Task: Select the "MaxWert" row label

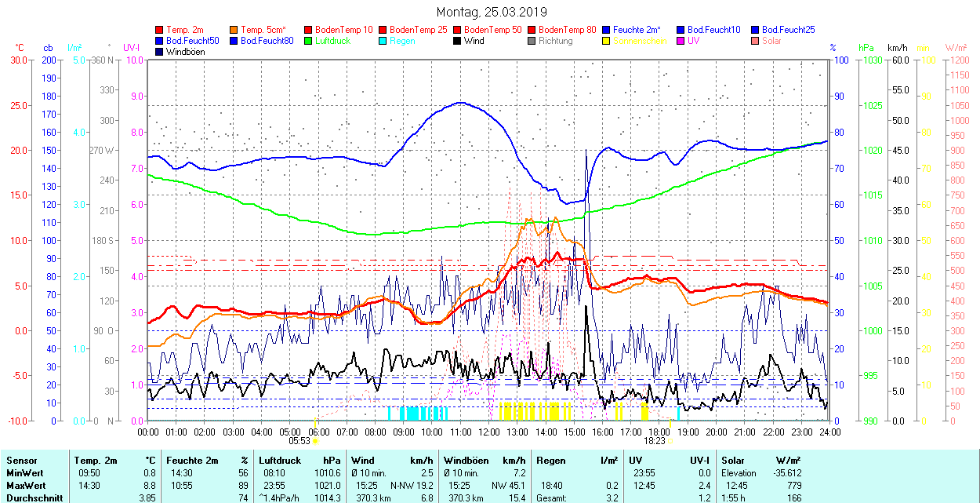Action: point(25,486)
